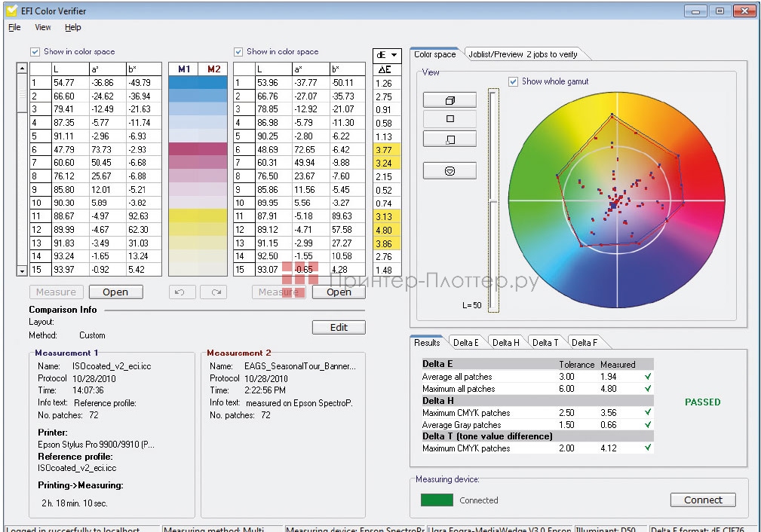Viewport: 761px width, 532px height.
Task: Click the circled arrow view icon below comparison view
Action: click(x=450, y=171)
